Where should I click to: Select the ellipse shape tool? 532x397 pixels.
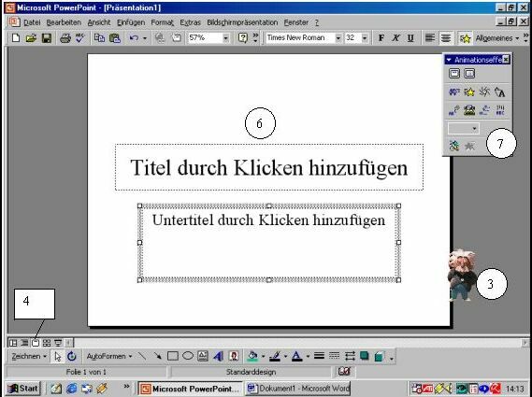point(188,356)
